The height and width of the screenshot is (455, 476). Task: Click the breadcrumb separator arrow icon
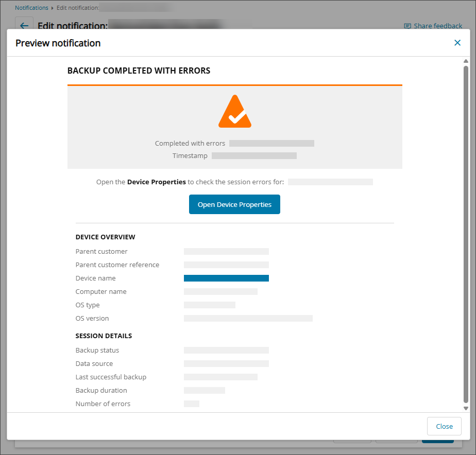tap(53, 8)
